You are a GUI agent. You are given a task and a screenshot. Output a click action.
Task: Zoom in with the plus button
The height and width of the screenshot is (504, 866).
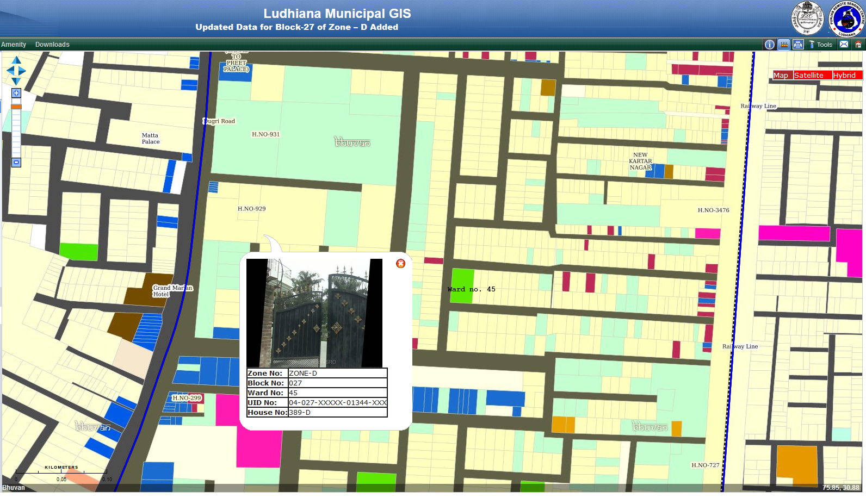click(16, 93)
